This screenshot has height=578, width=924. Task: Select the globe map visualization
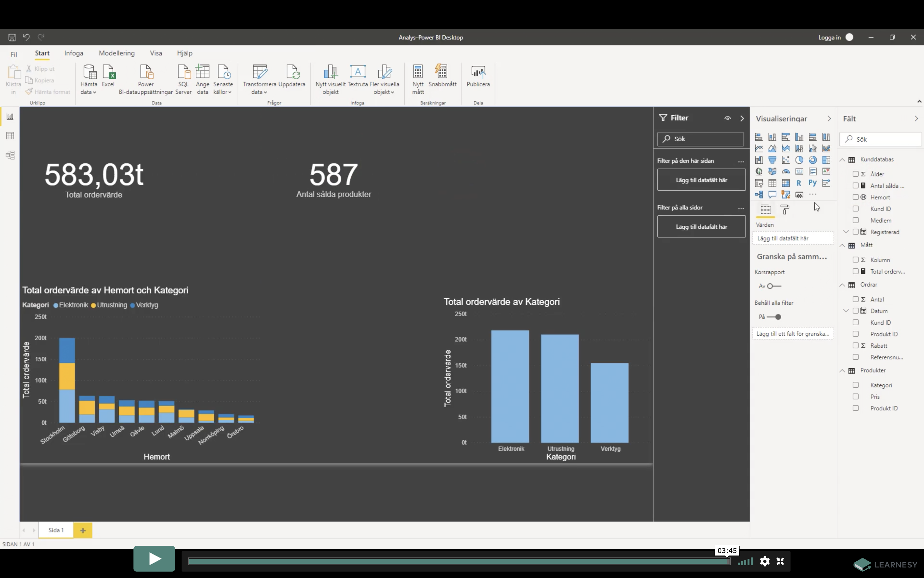(759, 171)
